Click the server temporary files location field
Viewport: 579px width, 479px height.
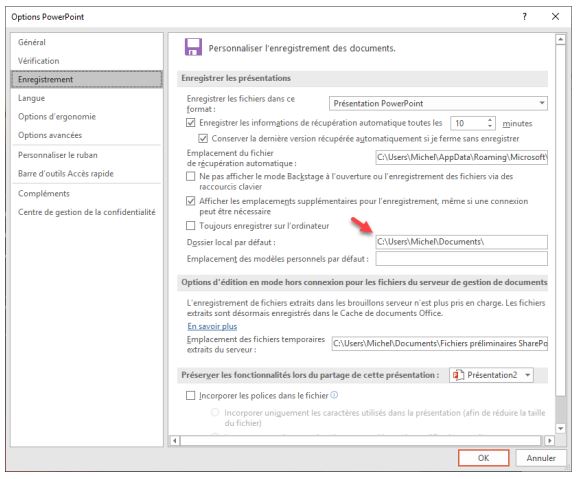point(440,343)
